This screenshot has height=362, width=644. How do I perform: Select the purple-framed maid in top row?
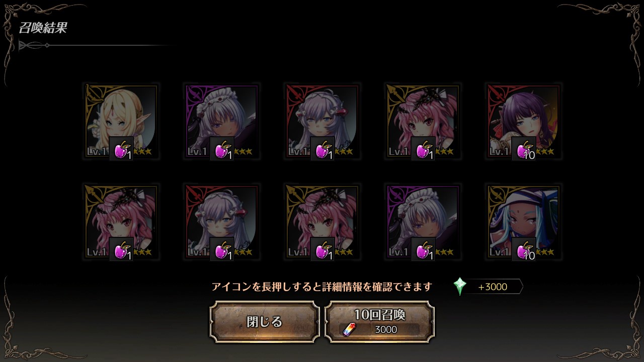(222, 122)
